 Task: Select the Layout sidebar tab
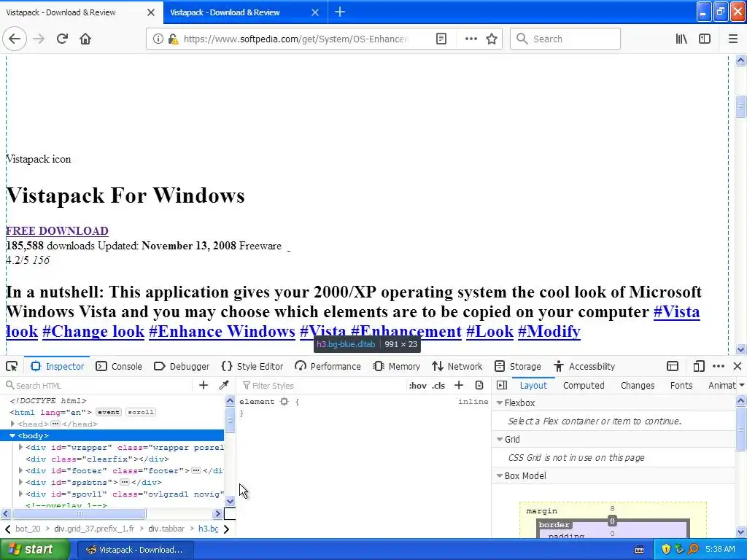[x=533, y=385]
